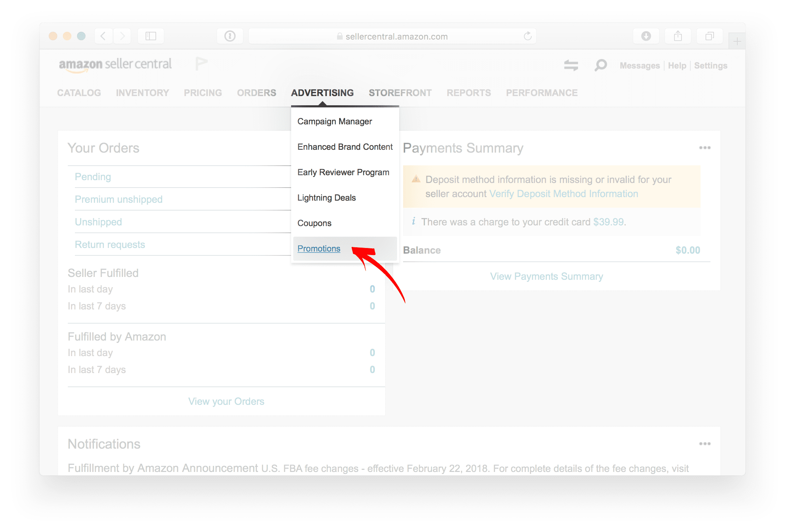Show downloads with the download arrow icon
The height and width of the screenshot is (532, 785).
pyautogui.click(x=646, y=36)
